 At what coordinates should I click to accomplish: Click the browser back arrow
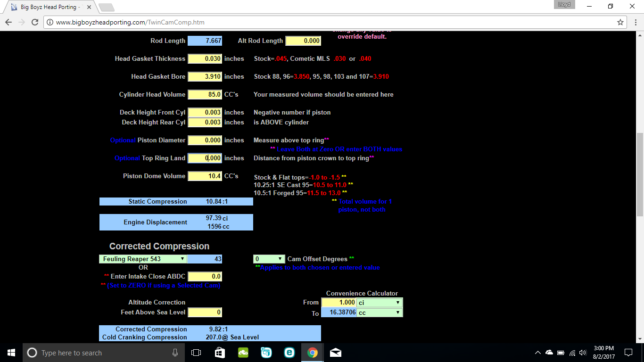[8, 22]
